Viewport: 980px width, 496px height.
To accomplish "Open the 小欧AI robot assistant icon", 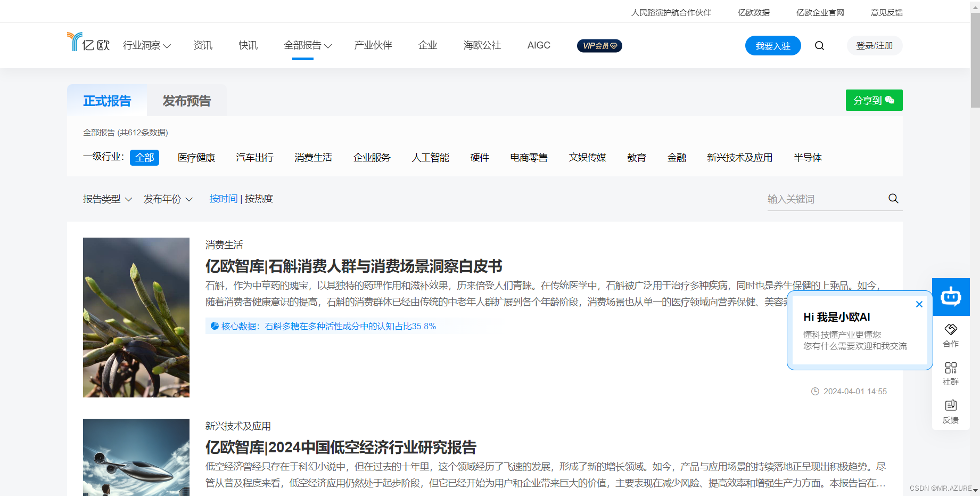I will (x=951, y=297).
